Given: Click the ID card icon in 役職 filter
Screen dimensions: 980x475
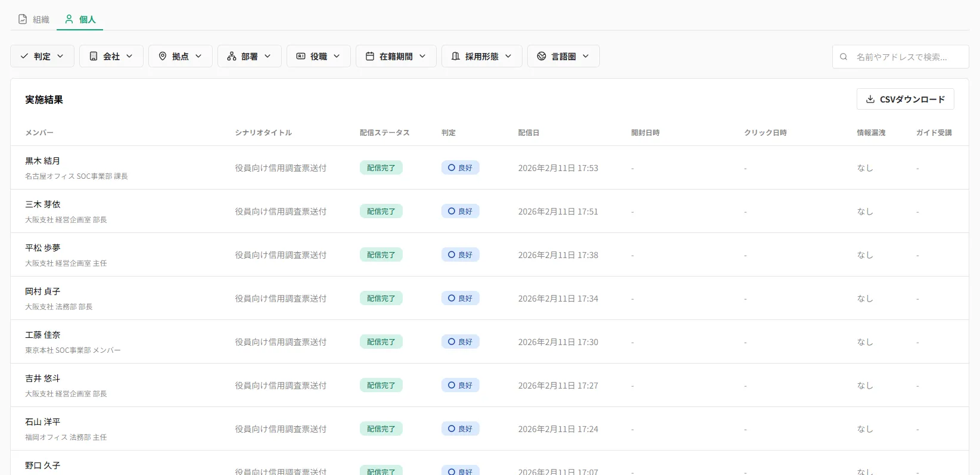Looking at the screenshot, I should point(301,56).
